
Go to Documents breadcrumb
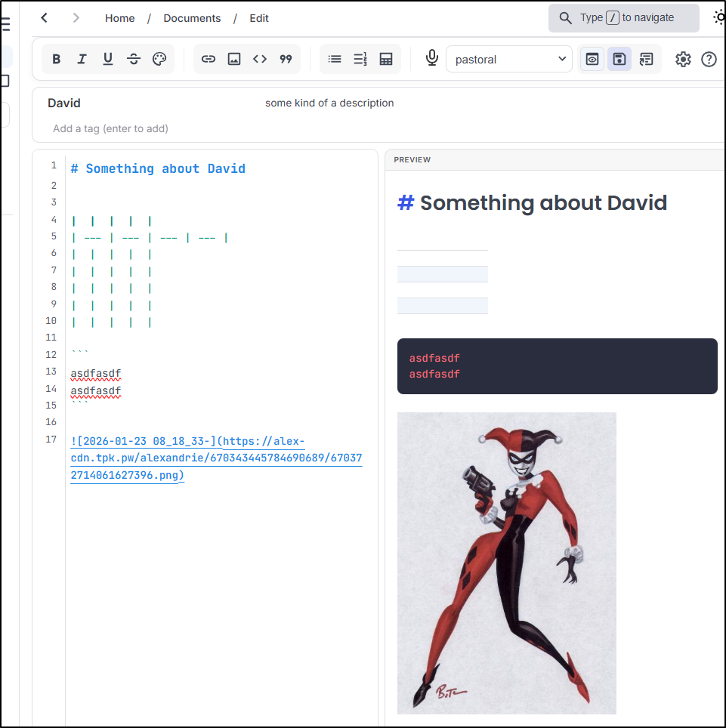[192, 18]
